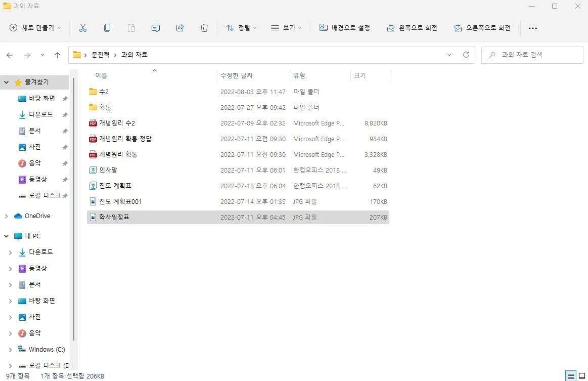The height and width of the screenshot is (381, 588).
Task: Click the PDF icon of 개념원리 수2
Action: point(93,123)
